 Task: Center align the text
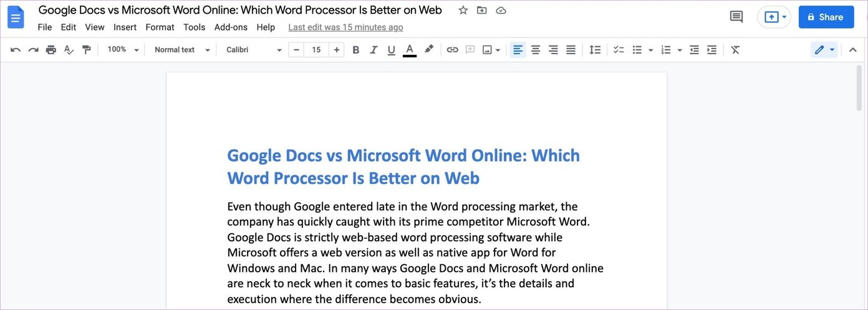pyautogui.click(x=536, y=50)
